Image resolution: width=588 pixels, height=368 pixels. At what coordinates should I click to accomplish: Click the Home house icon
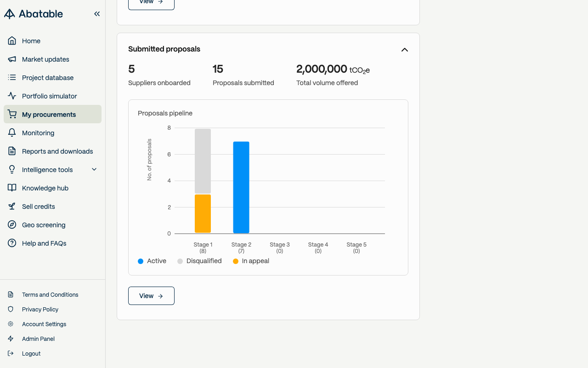click(12, 41)
